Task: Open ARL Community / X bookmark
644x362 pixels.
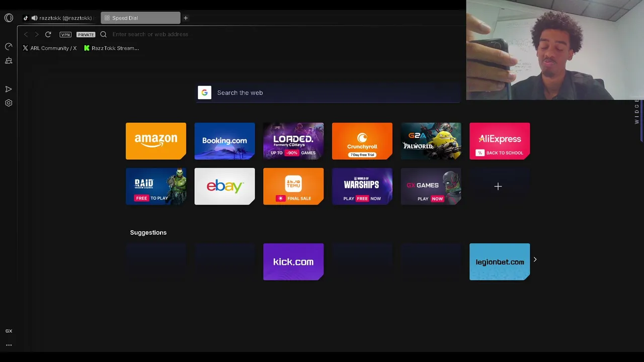Action: (50, 48)
